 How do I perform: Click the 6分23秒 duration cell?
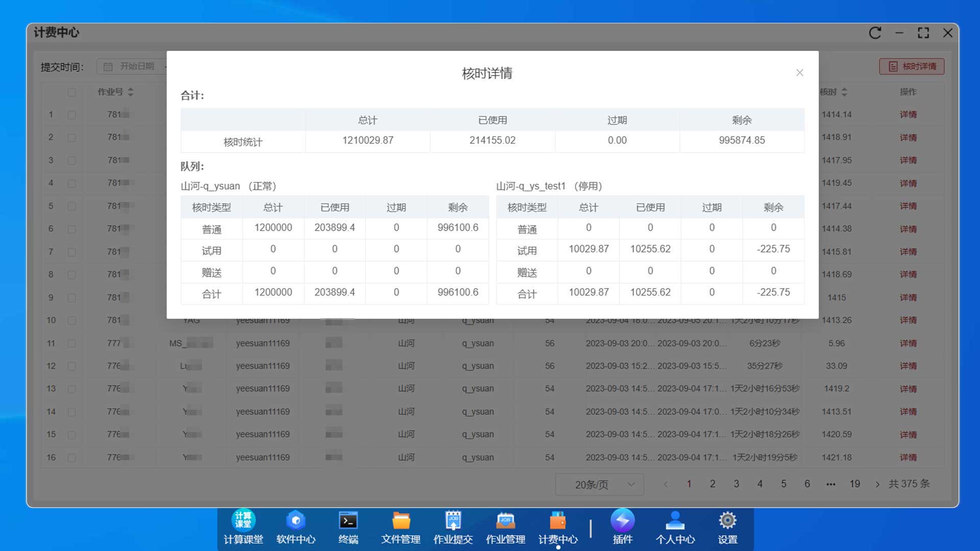[765, 343]
